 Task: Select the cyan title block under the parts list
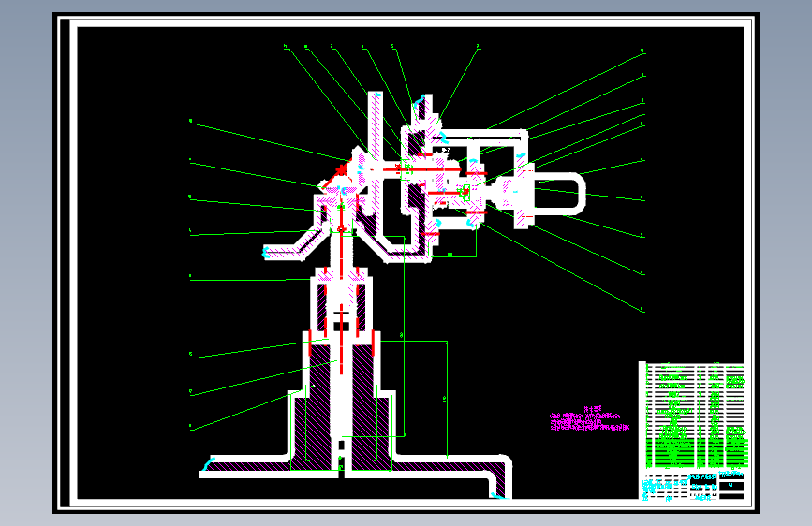(694, 486)
